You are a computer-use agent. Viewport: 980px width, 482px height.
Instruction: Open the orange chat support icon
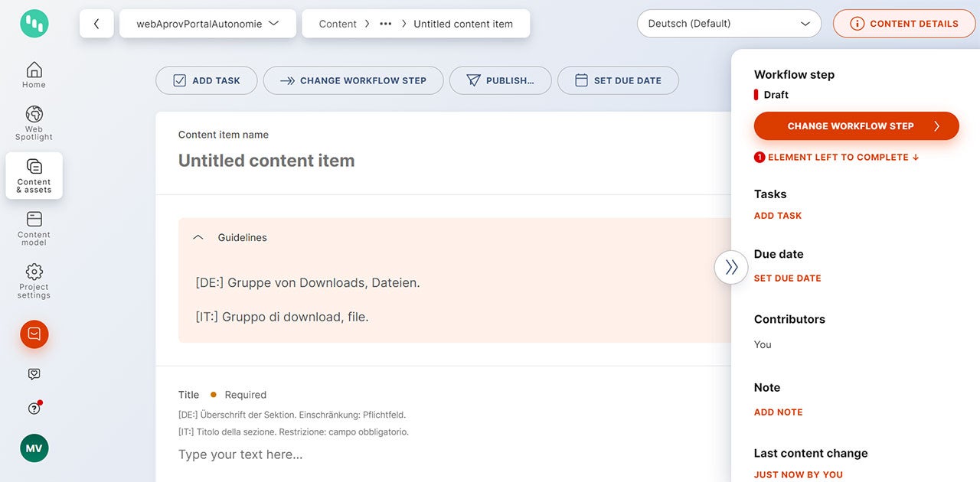click(x=34, y=334)
